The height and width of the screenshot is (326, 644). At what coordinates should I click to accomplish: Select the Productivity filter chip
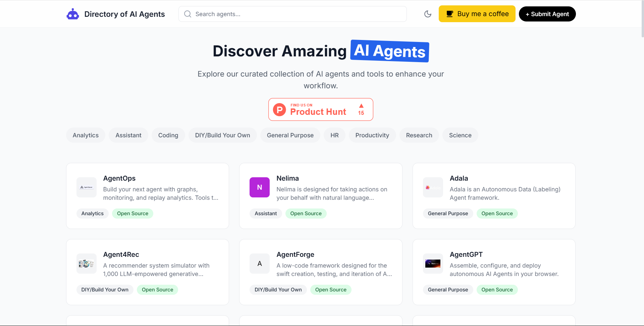point(372,135)
